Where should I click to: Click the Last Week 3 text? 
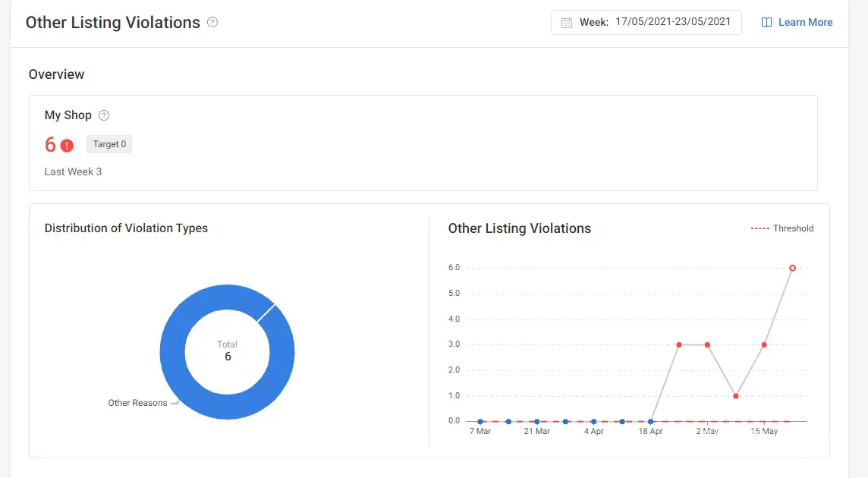click(x=73, y=171)
